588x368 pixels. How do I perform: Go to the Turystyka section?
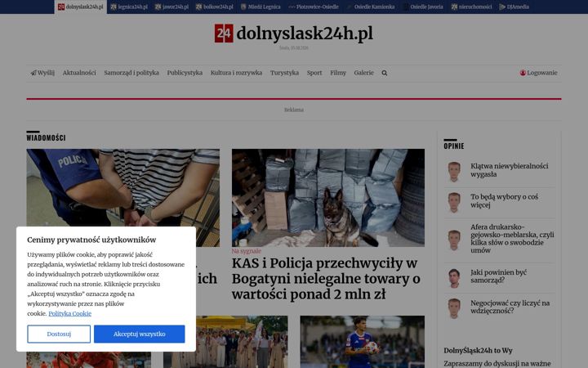[x=285, y=73]
